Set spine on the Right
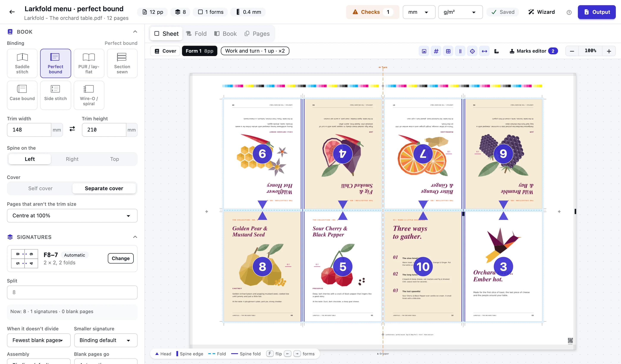This screenshot has width=621, height=364. pos(72,159)
